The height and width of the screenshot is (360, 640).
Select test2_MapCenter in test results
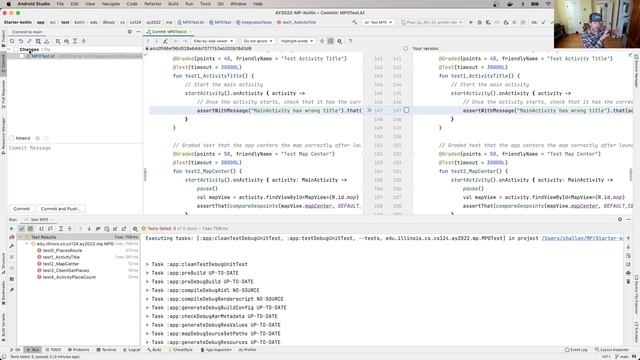(61, 264)
